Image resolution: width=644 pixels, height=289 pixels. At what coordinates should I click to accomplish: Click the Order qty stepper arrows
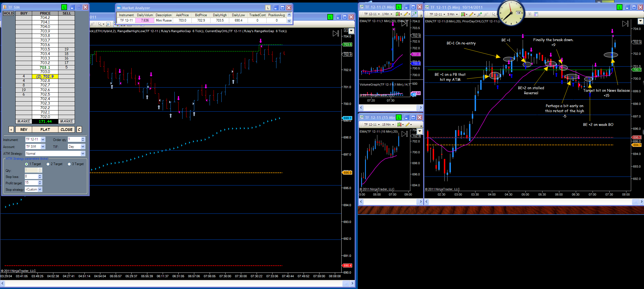83,139
